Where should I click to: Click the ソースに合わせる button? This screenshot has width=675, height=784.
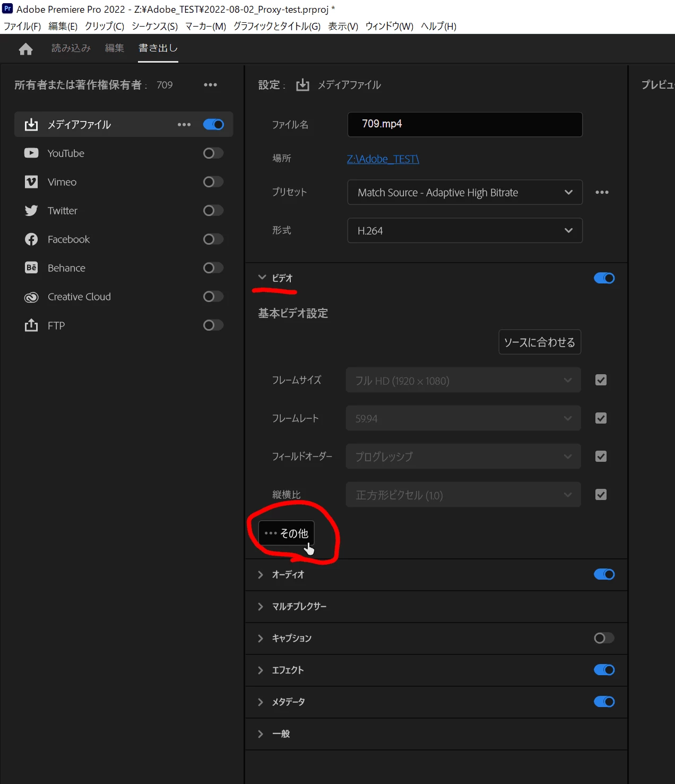click(540, 342)
